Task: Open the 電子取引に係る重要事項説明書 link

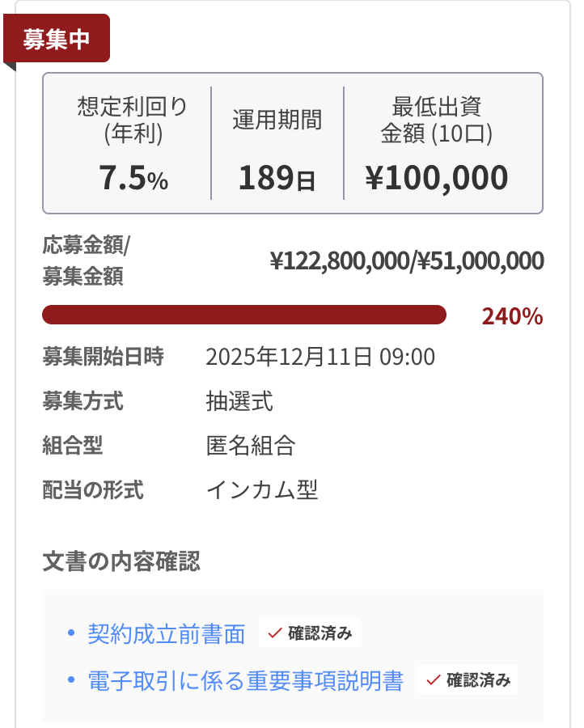Action: [x=245, y=681]
